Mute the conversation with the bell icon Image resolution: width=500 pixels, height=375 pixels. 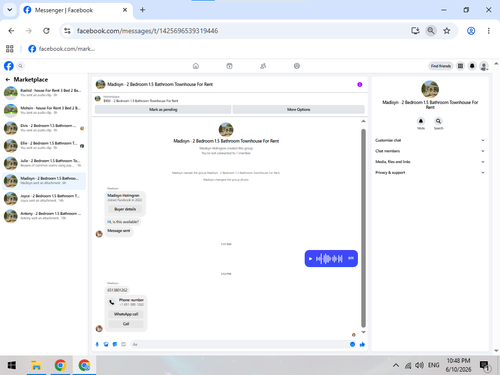pos(421,121)
